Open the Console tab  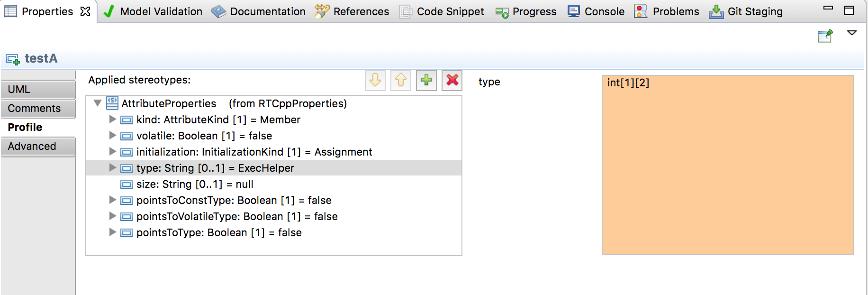pos(596,11)
